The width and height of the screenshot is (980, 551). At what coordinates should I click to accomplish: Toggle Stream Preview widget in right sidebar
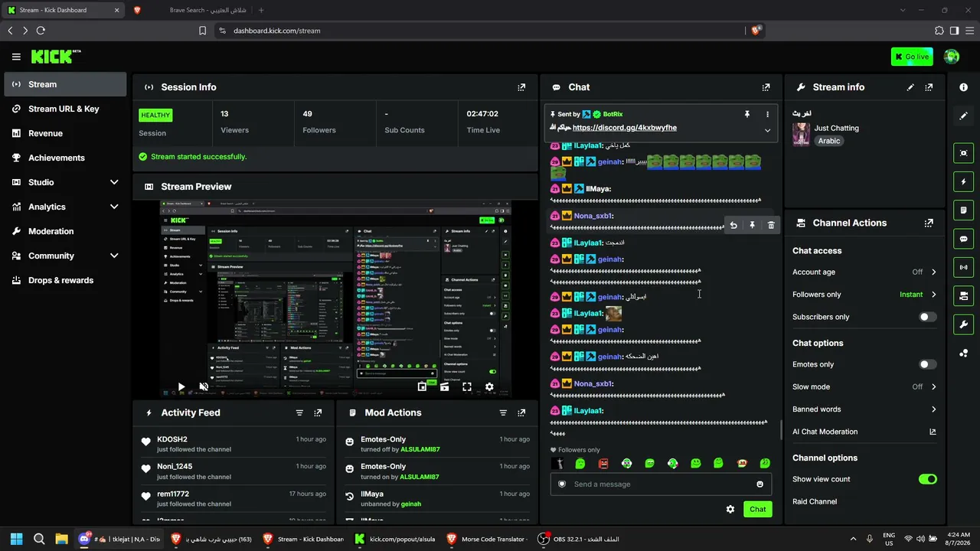(x=964, y=153)
